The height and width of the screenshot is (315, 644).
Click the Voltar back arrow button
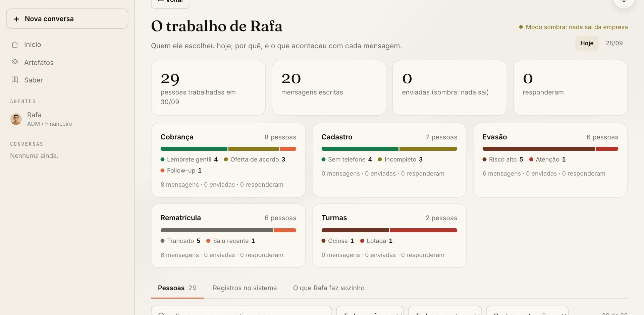[170, 2]
